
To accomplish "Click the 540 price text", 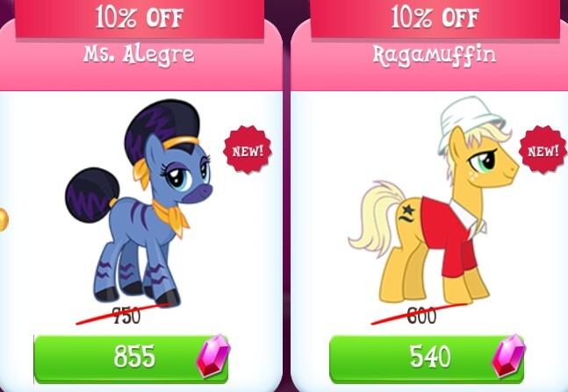I will (x=430, y=356).
